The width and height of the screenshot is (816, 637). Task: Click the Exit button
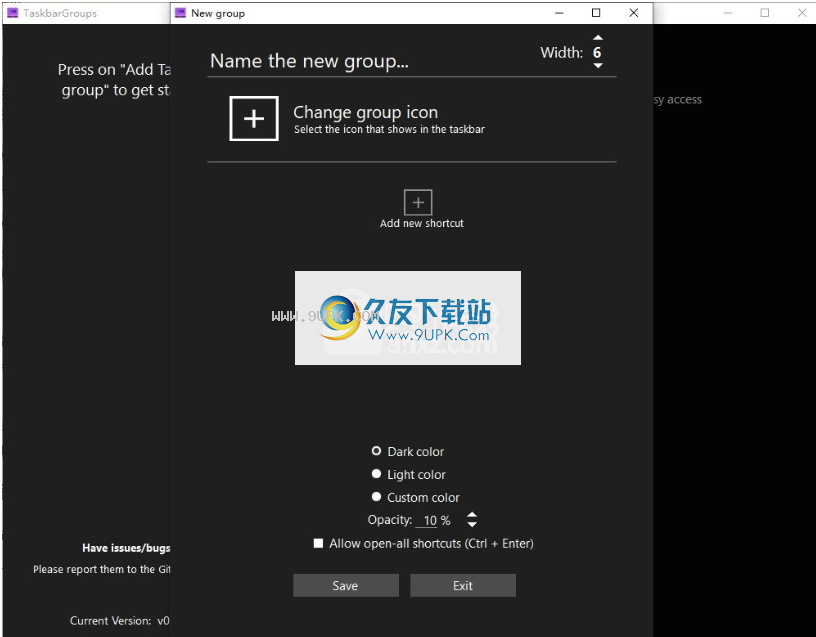point(463,585)
